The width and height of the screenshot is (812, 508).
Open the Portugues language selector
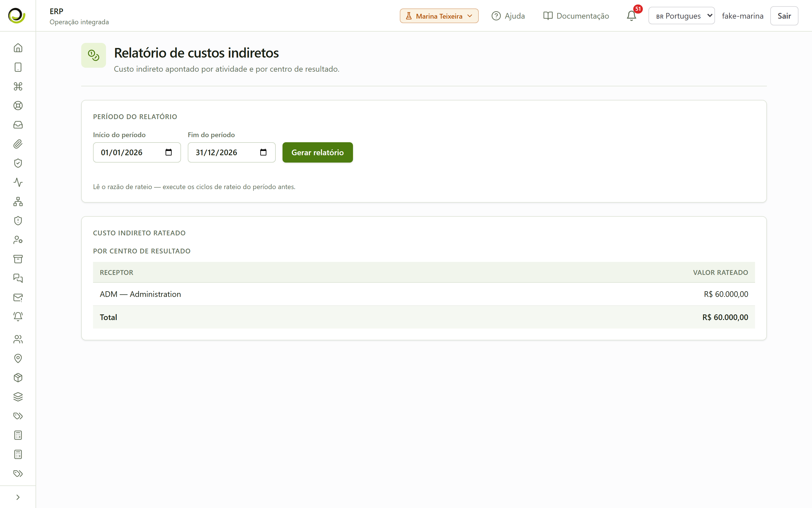coord(681,16)
